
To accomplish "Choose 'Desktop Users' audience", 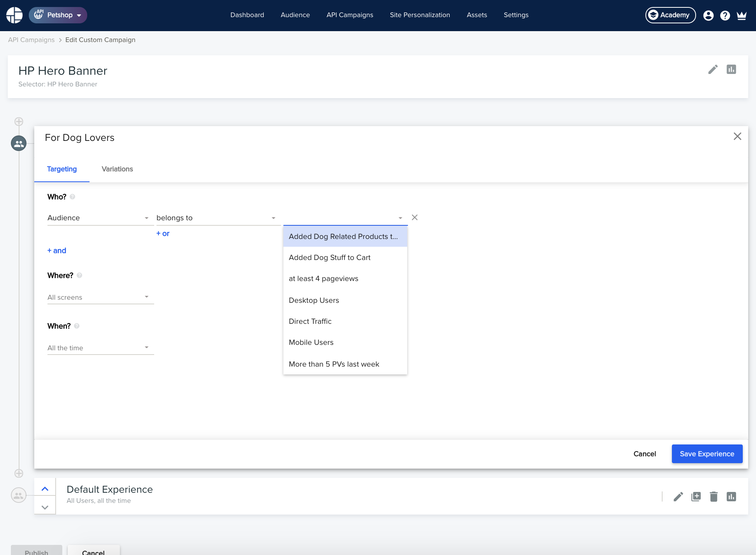I will point(345,300).
